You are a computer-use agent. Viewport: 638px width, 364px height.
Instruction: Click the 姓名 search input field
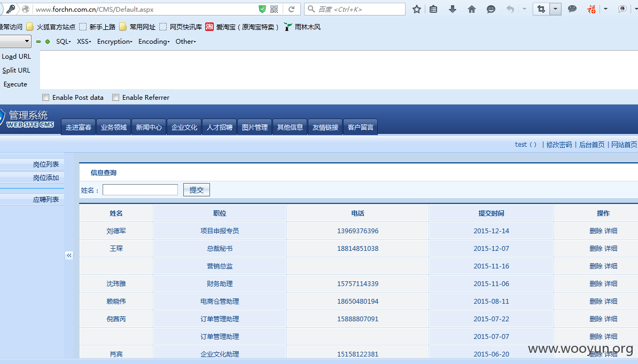[141, 189]
